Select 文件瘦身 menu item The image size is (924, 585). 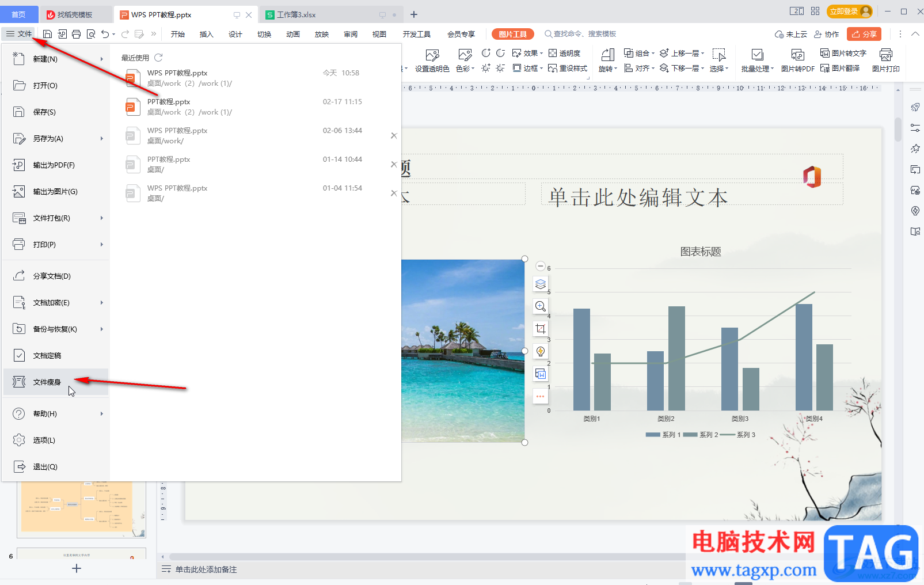[x=56, y=382]
